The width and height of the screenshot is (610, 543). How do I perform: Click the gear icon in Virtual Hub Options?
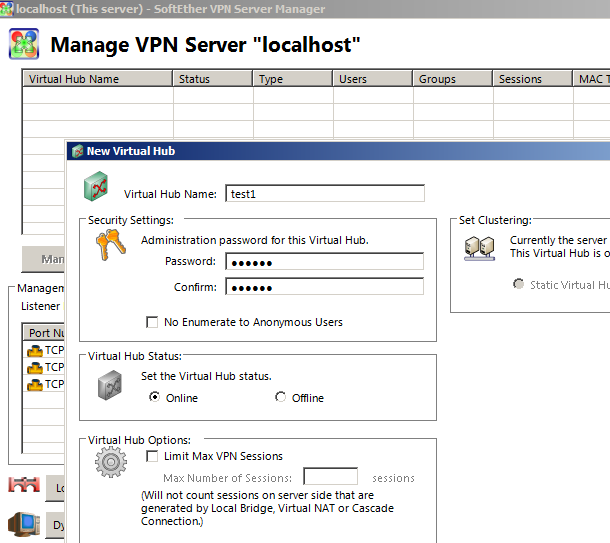(x=111, y=462)
